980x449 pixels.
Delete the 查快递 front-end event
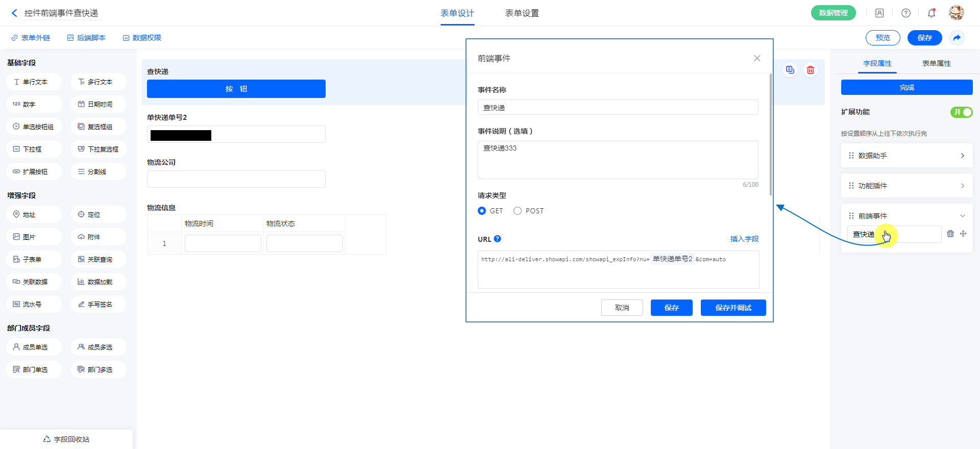(x=950, y=234)
